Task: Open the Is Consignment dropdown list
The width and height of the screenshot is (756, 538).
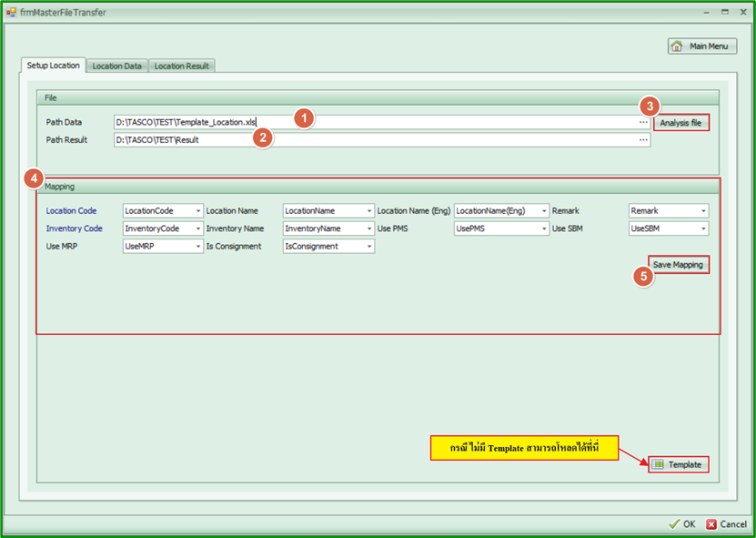Action: coord(369,247)
